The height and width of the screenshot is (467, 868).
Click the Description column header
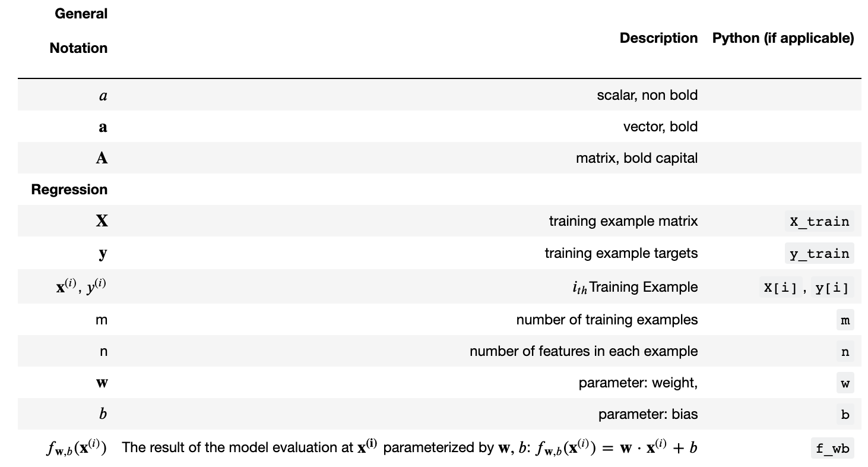658,38
